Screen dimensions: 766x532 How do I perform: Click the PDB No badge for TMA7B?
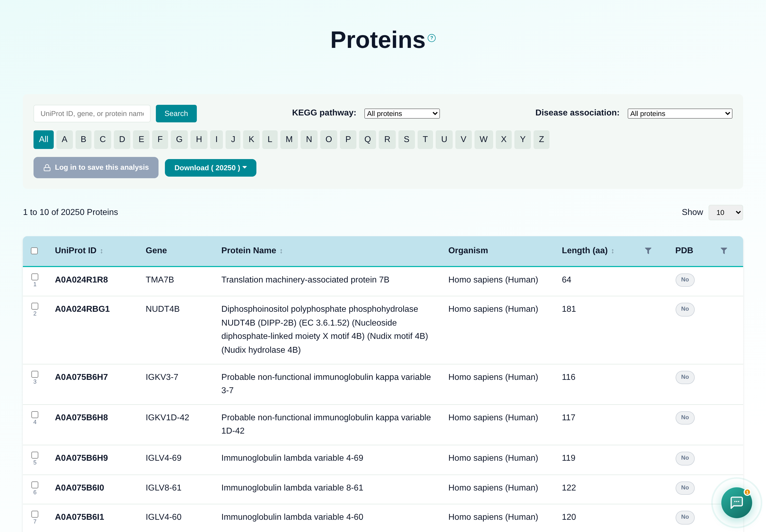coord(685,280)
